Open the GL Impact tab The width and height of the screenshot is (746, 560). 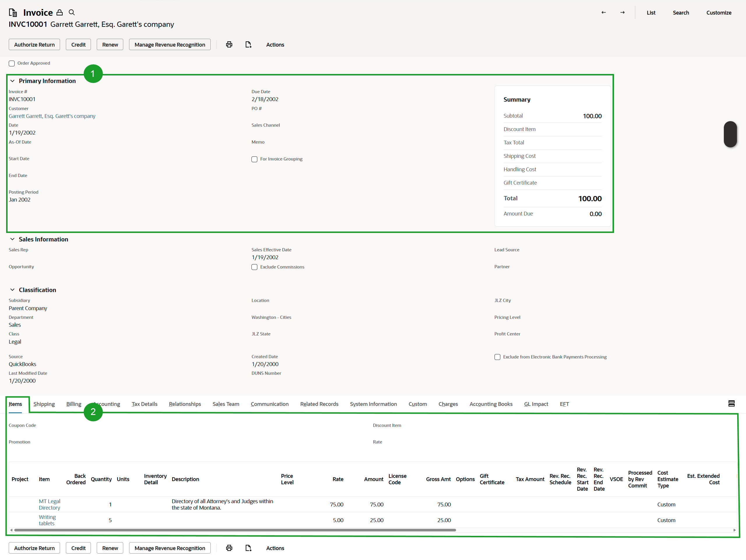[x=536, y=404]
